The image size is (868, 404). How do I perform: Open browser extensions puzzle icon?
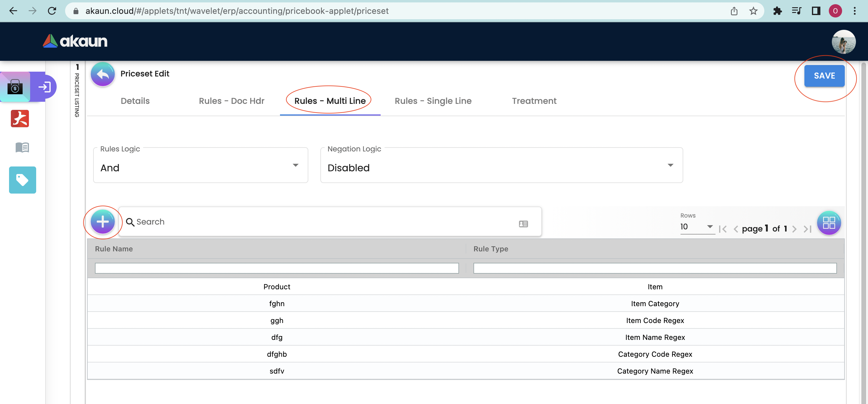pos(777,11)
